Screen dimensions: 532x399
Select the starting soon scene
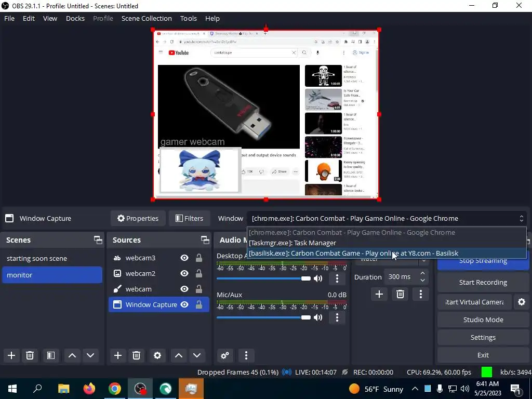[52, 259]
